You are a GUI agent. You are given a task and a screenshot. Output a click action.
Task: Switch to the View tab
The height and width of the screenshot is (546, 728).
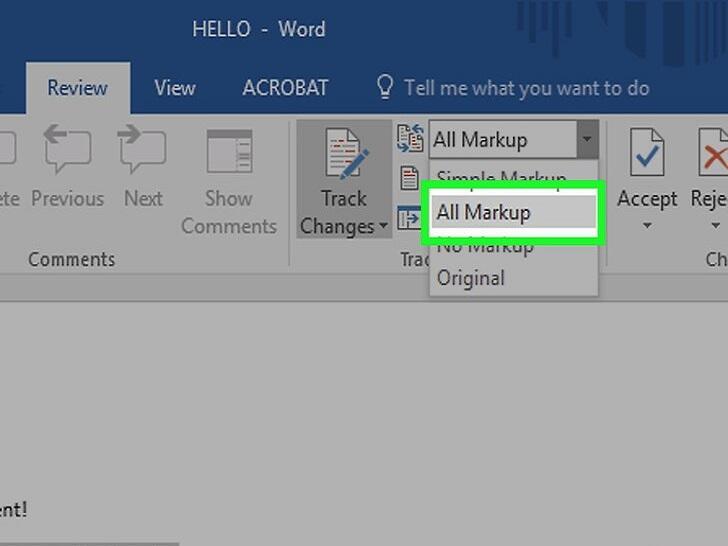(175, 88)
